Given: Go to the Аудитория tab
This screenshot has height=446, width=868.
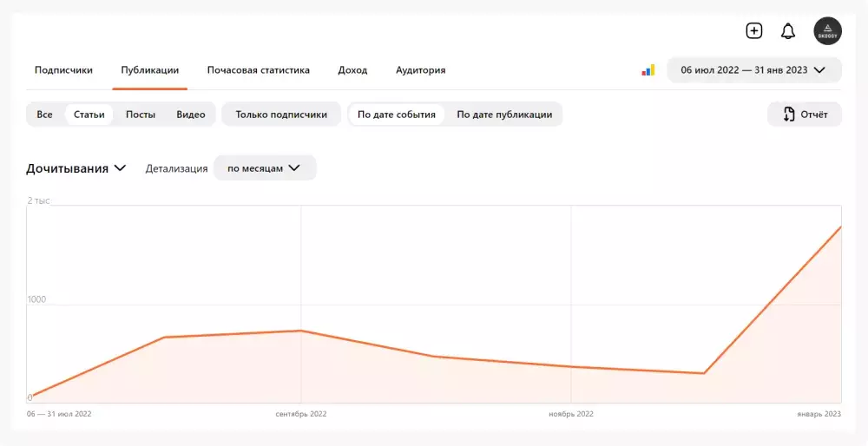Looking at the screenshot, I should (420, 70).
